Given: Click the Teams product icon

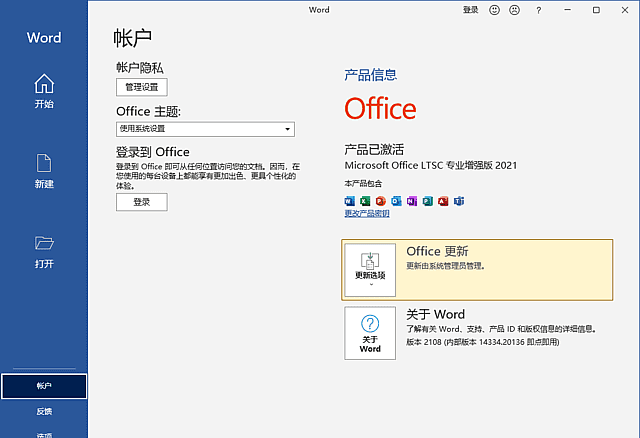Looking at the screenshot, I should [x=459, y=201].
